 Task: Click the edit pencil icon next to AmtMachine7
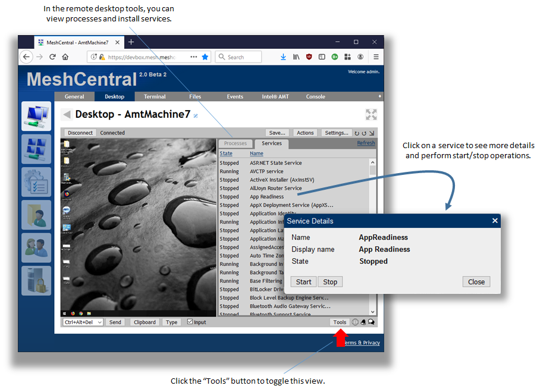[x=196, y=116]
